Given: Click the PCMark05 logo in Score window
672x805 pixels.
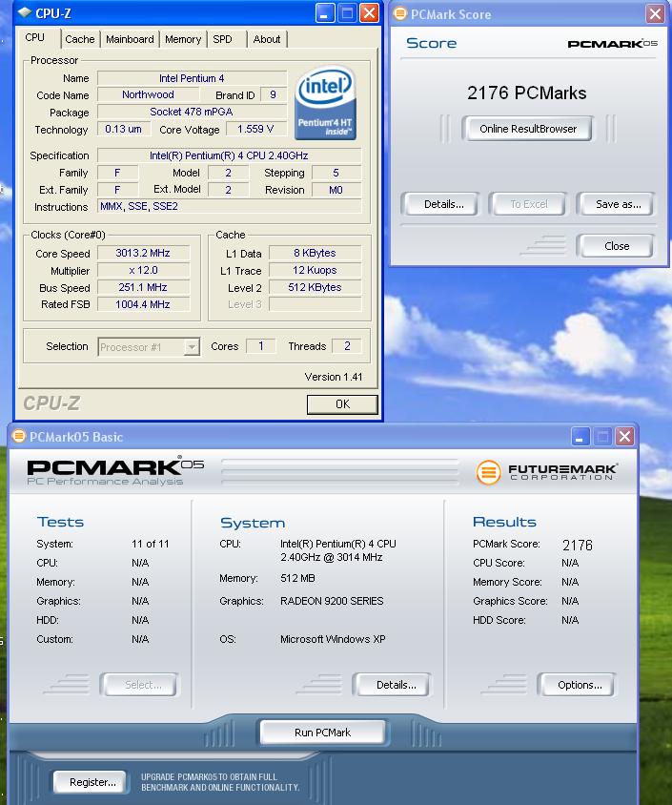Looking at the screenshot, I should pyautogui.click(x=613, y=44).
